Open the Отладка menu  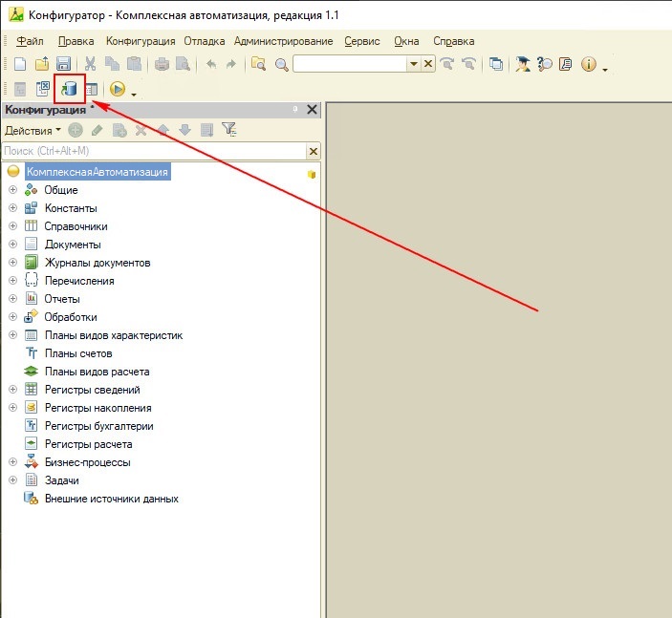205,41
